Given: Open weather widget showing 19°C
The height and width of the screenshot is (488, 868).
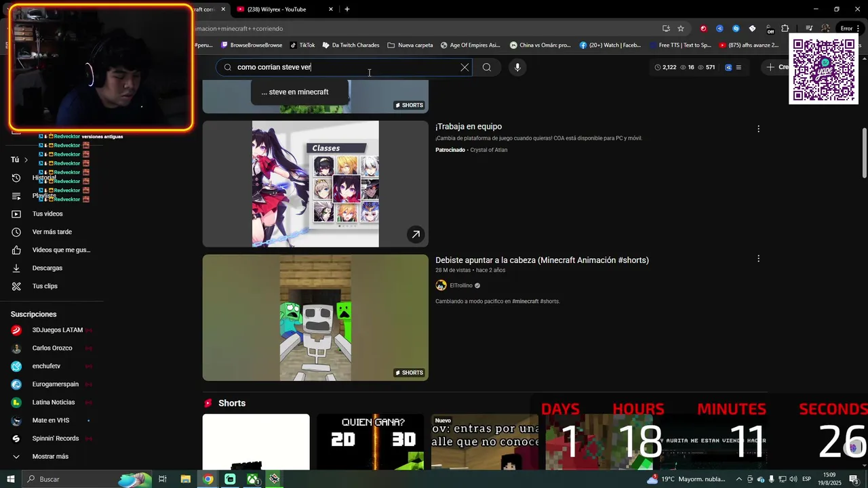Looking at the screenshot, I should pyautogui.click(x=686, y=479).
